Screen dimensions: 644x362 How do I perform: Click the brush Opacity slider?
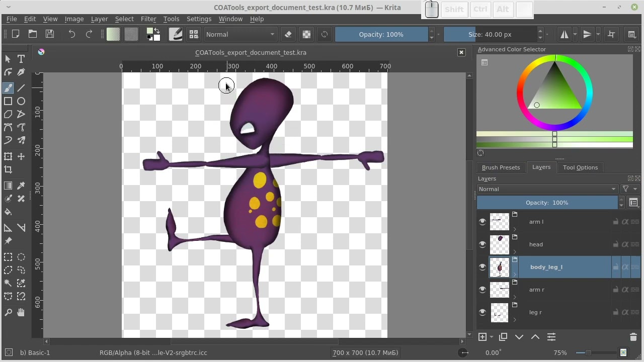(381, 34)
